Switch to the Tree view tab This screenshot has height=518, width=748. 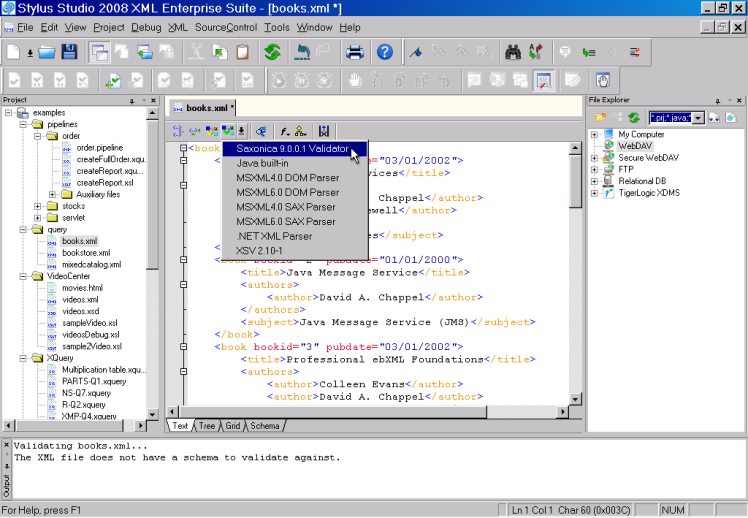tap(207, 426)
